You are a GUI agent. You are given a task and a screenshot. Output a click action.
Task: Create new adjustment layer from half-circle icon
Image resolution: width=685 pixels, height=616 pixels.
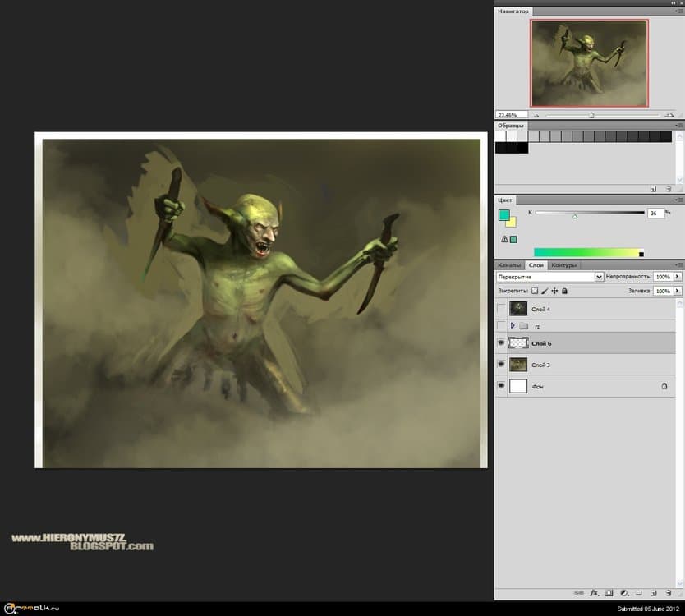click(624, 593)
